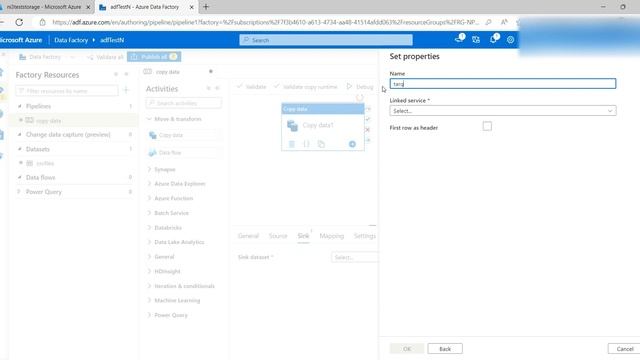Image resolution: width=640 pixels, height=360 pixels.
Task: Open the General activity tab
Action: (248, 236)
